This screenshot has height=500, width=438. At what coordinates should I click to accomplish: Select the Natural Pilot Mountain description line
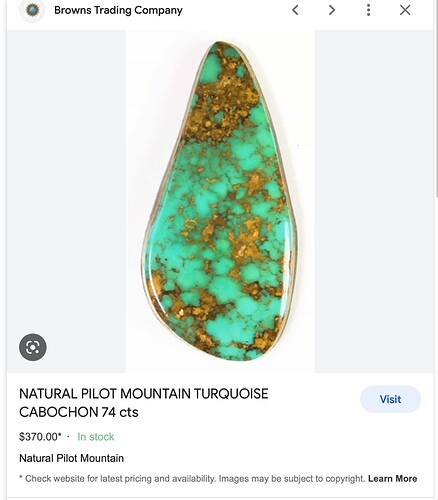(71, 458)
